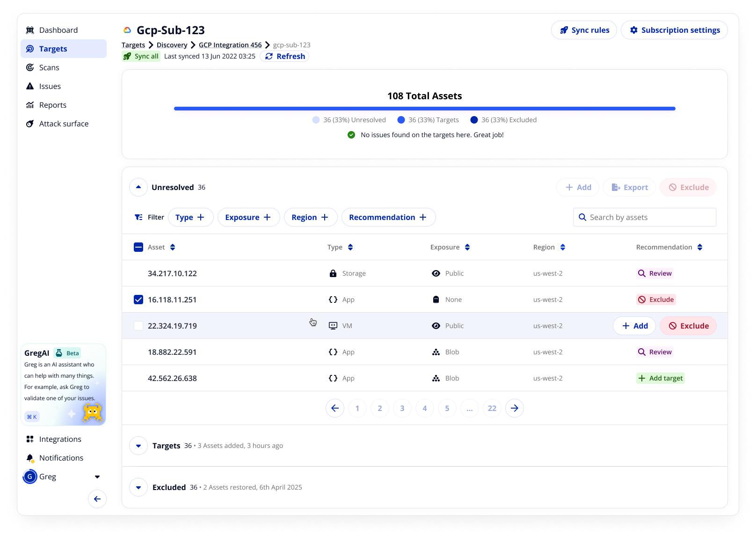Click the Refresh sync icon
Image resolution: width=756 pixels, height=542 pixels.
[x=269, y=56]
